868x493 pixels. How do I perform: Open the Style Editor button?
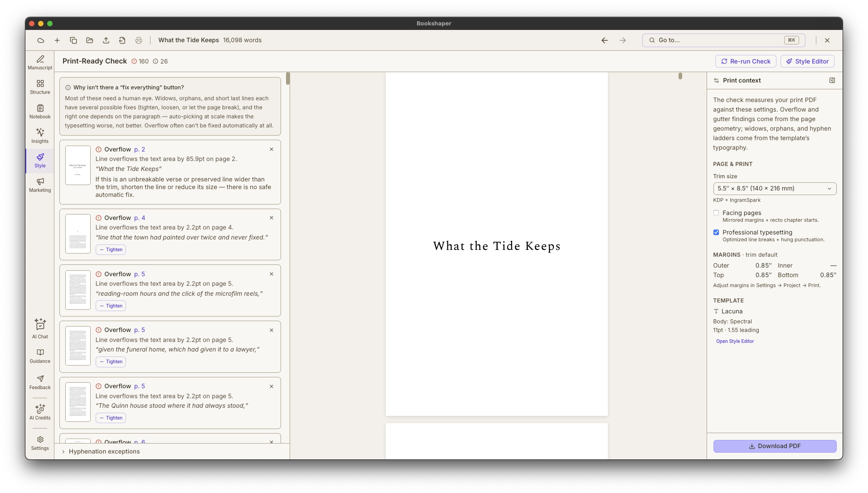tap(807, 61)
